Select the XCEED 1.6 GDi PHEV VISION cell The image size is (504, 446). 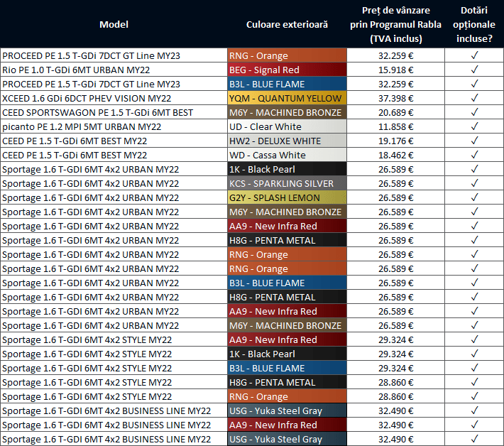pyautogui.click(x=114, y=98)
